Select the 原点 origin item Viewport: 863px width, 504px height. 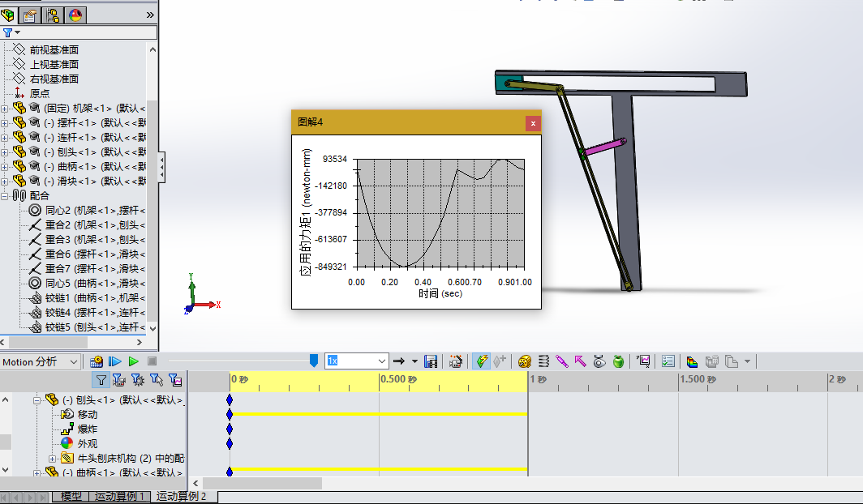pos(40,93)
